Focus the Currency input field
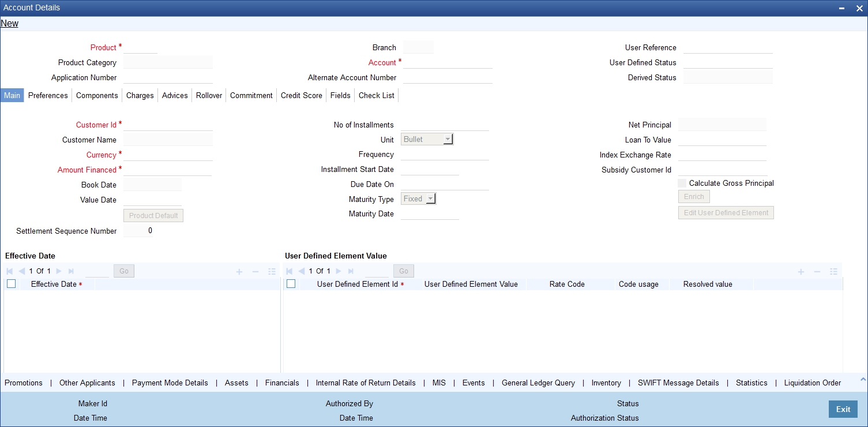Viewport: 868px width, 427px height. click(168, 155)
